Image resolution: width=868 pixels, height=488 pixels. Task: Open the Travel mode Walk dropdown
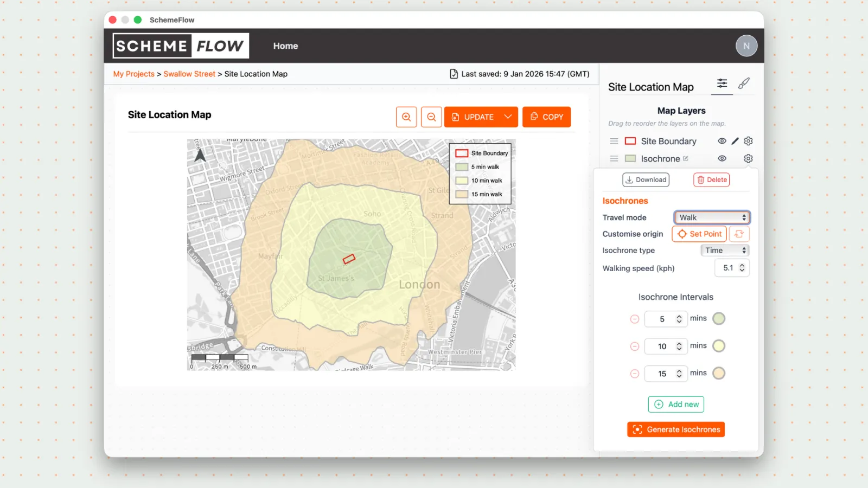pos(712,217)
